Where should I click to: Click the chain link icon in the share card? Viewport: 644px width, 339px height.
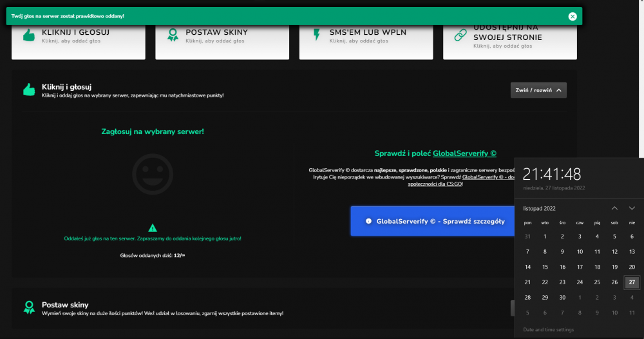point(460,35)
